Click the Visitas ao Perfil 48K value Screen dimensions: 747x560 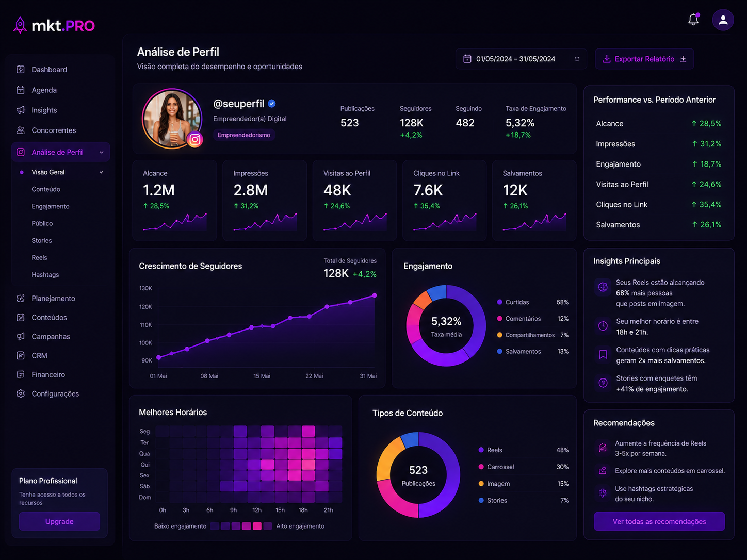click(337, 190)
